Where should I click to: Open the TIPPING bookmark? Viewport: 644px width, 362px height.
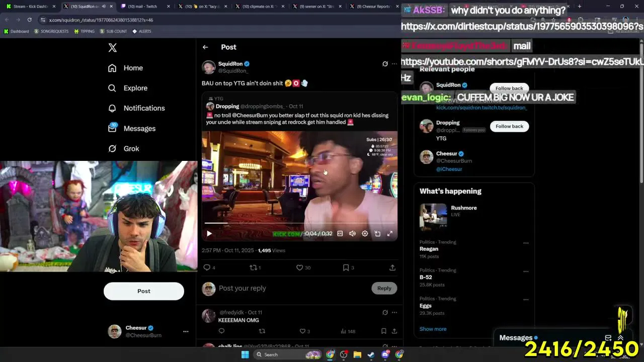point(84,31)
